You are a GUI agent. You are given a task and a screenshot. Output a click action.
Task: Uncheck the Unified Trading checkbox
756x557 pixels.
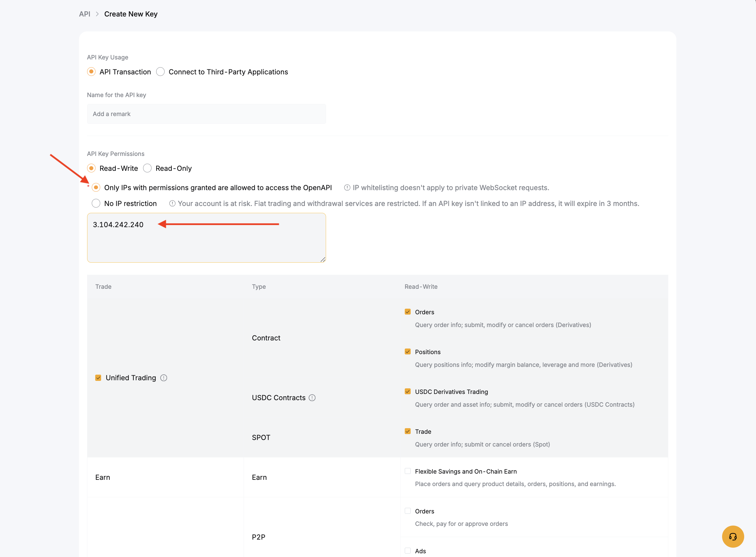tap(98, 378)
